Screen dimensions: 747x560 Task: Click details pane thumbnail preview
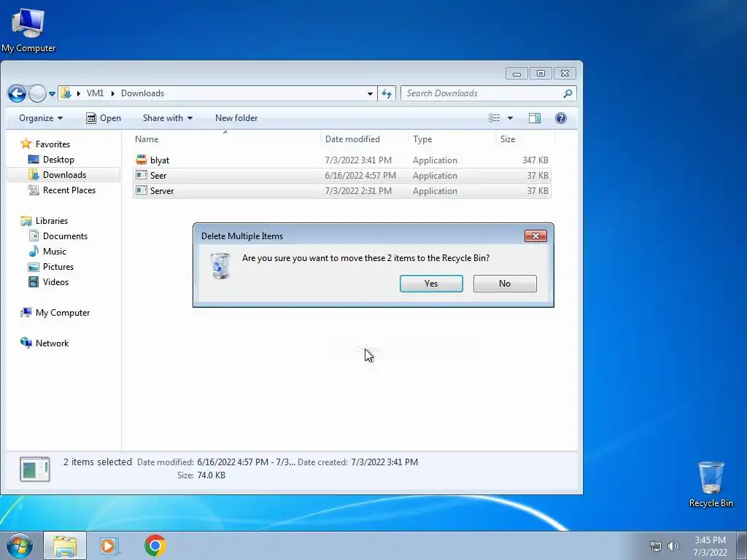pyautogui.click(x=35, y=469)
